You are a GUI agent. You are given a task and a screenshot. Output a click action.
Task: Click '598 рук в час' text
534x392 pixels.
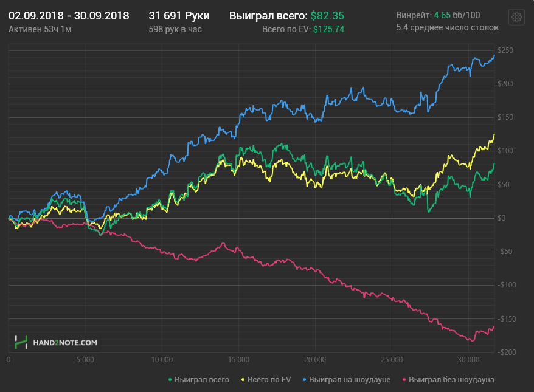pyautogui.click(x=175, y=29)
